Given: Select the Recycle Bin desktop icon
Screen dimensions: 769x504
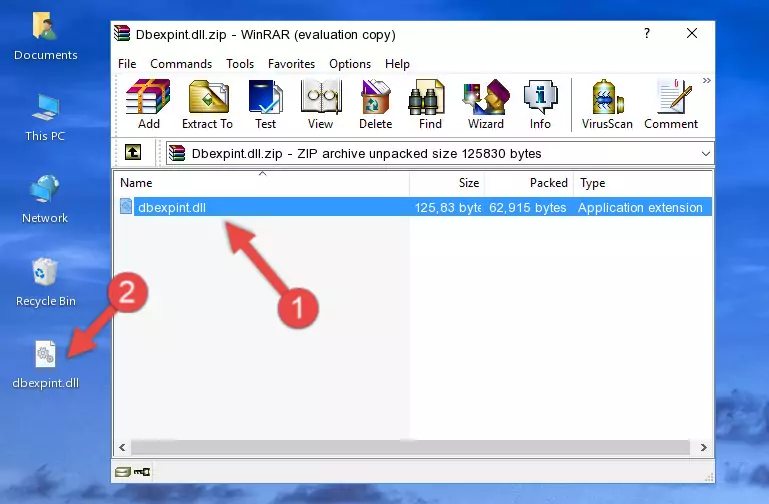Looking at the screenshot, I should (x=45, y=282).
